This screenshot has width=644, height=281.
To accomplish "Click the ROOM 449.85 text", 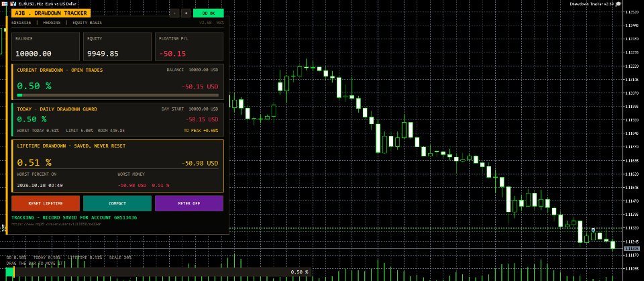I will tap(111, 131).
